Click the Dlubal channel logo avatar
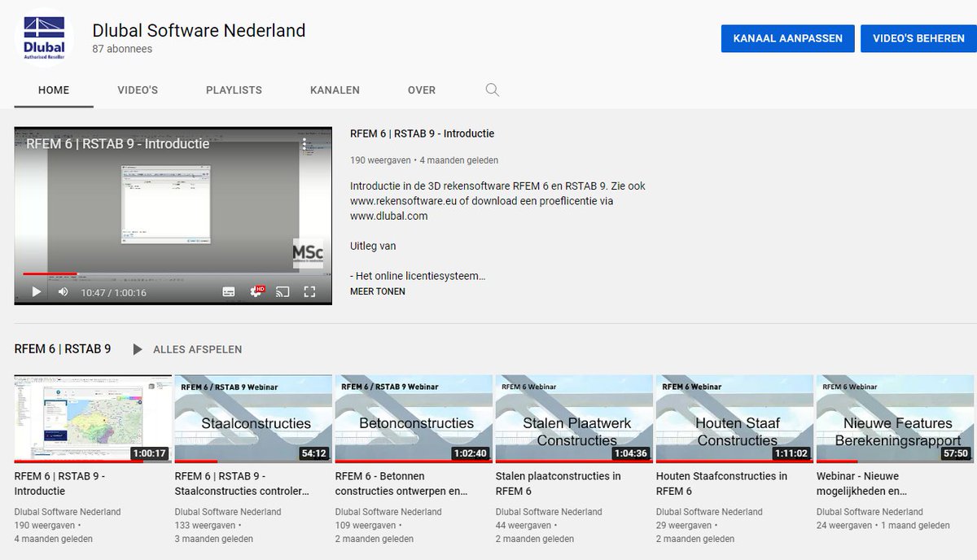This screenshot has width=977, height=560. point(44,37)
